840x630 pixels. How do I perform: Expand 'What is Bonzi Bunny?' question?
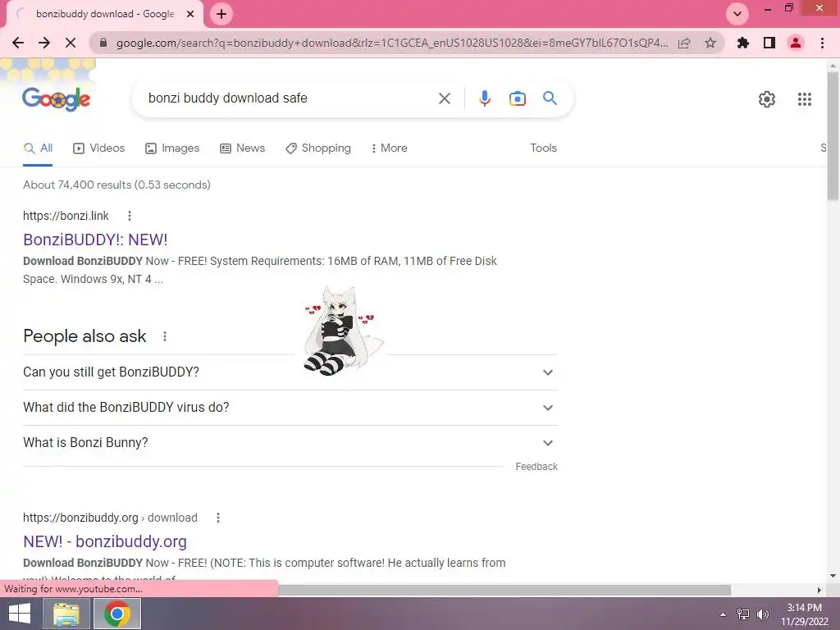coord(290,443)
